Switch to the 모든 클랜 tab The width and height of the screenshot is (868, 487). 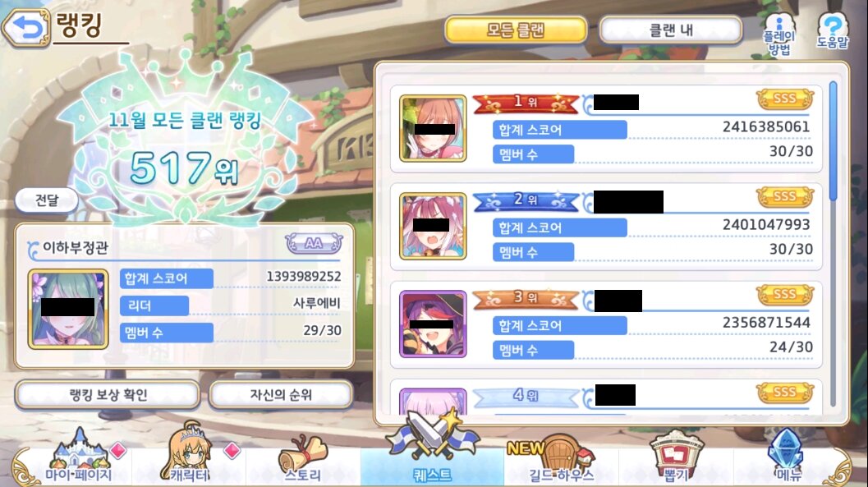pos(516,30)
